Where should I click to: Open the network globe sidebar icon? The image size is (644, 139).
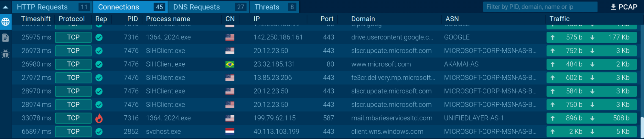pyautogui.click(x=6, y=22)
